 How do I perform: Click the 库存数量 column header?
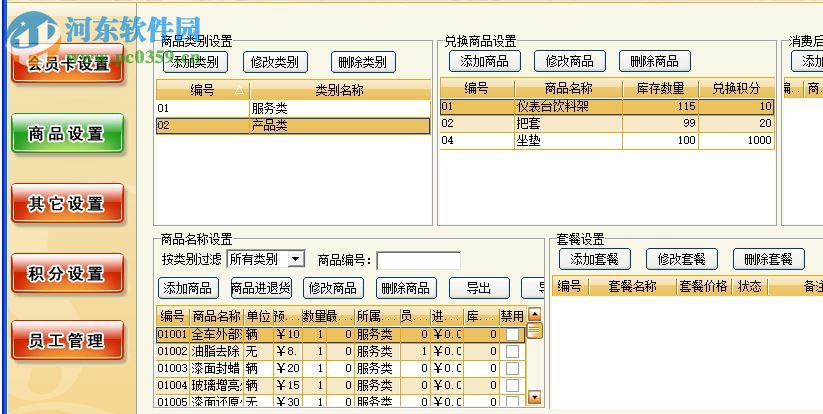(660, 88)
